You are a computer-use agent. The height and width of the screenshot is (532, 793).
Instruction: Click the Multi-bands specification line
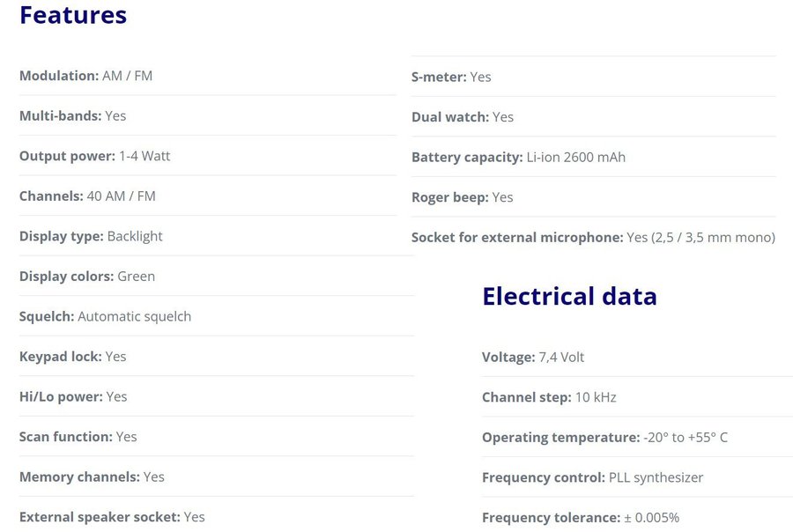coord(72,115)
